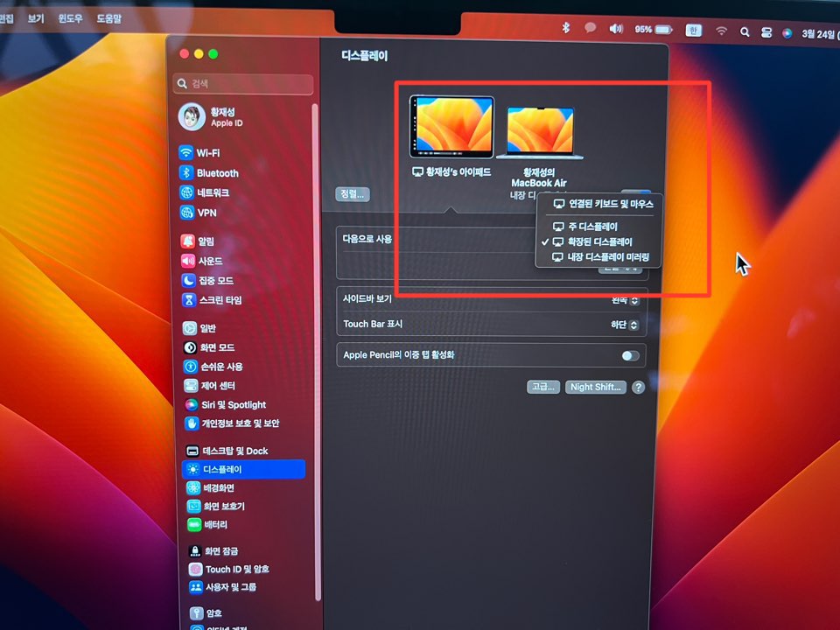Open the 화면 잠금 pane
840x630 pixels.
pyautogui.click(x=213, y=550)
